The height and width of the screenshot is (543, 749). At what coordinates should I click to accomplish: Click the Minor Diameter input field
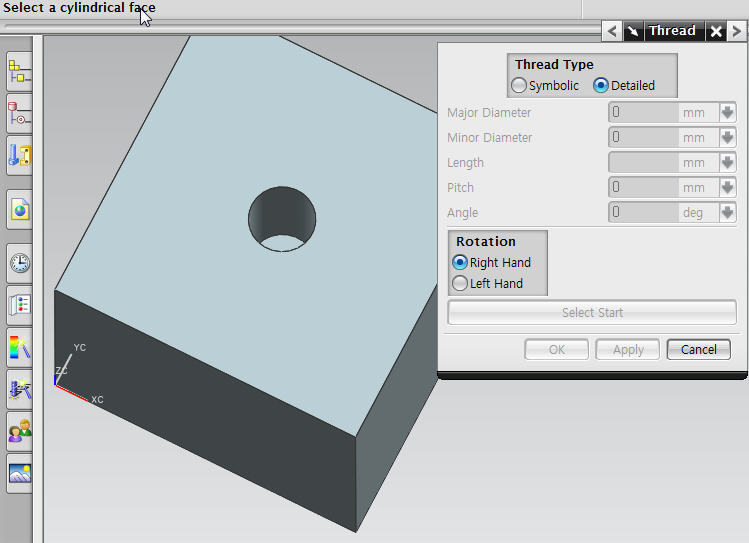643,138
